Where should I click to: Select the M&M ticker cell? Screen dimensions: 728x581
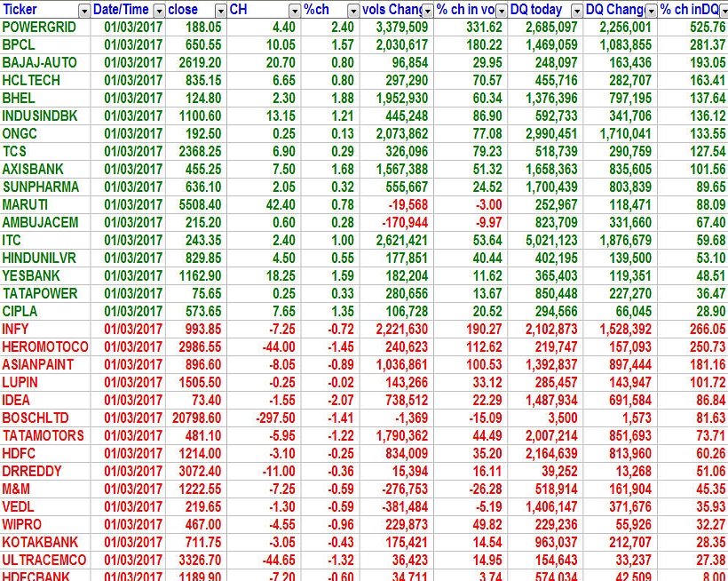point(45,489)
